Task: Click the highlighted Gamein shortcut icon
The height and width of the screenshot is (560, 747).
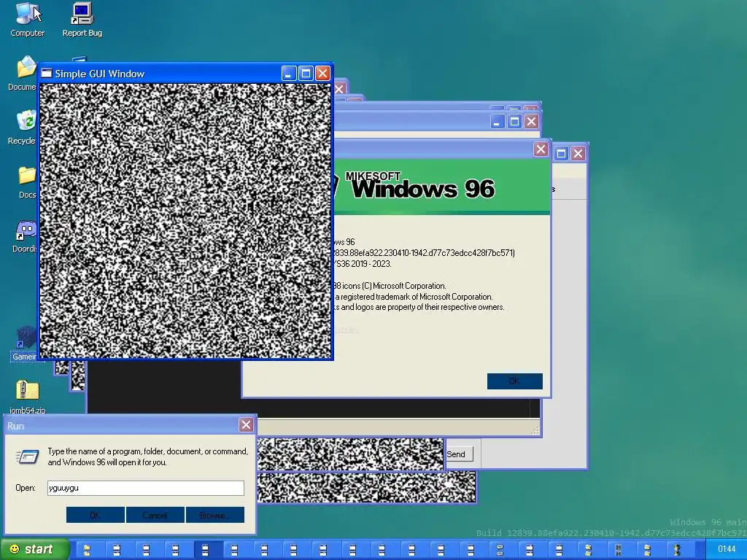Action: 25,343
